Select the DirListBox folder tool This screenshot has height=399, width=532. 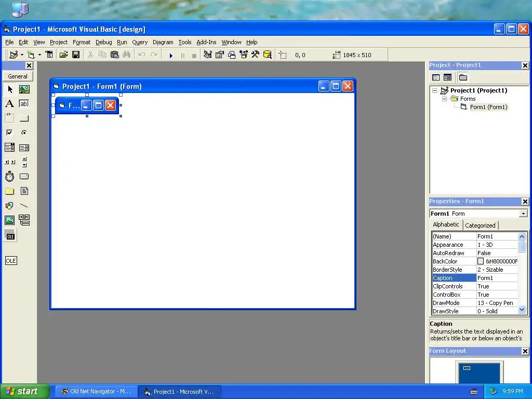click(10, 191)
